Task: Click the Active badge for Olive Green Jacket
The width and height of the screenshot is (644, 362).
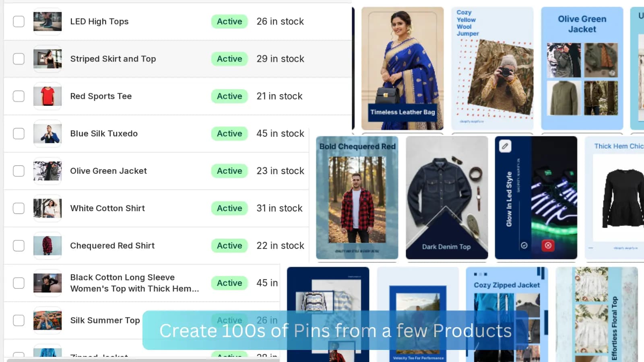Action: pyautogui.click(x=229, y=171)
